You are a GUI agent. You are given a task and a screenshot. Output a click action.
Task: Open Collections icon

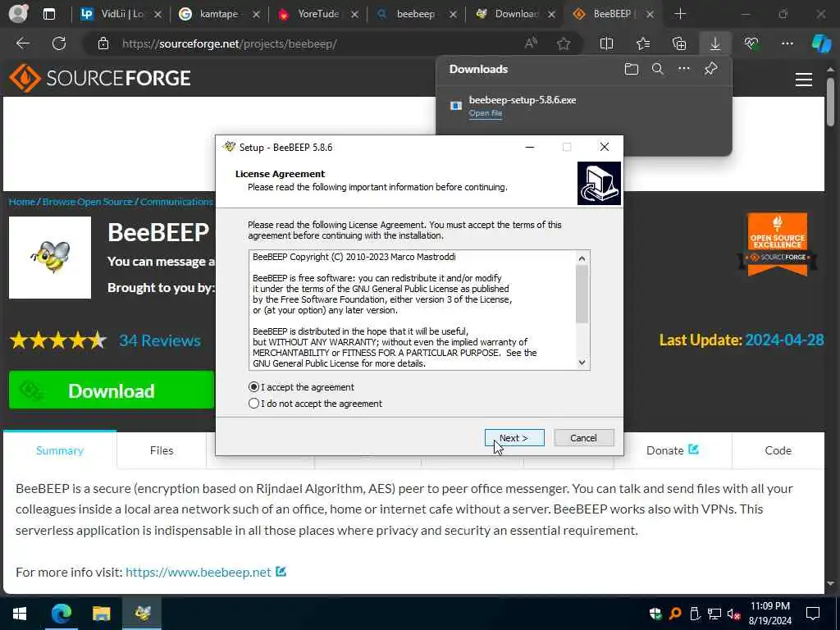678,44
